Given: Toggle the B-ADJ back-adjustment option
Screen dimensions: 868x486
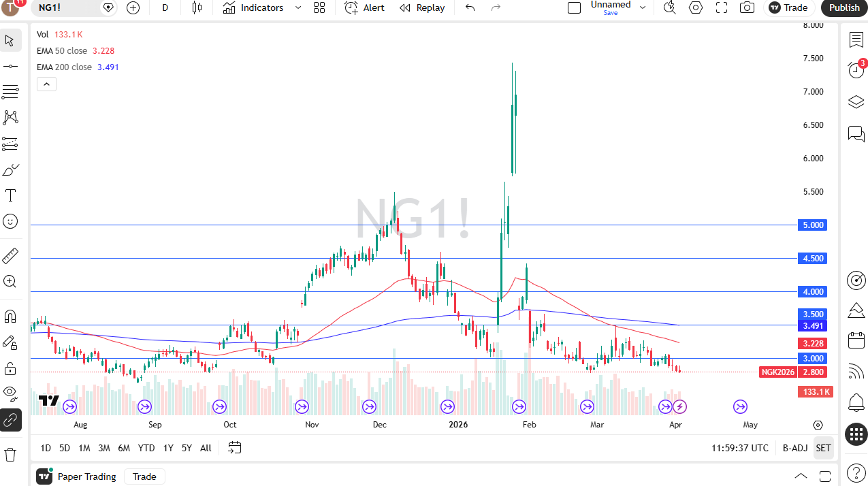Looking at the screenshot, I should 795,448.
